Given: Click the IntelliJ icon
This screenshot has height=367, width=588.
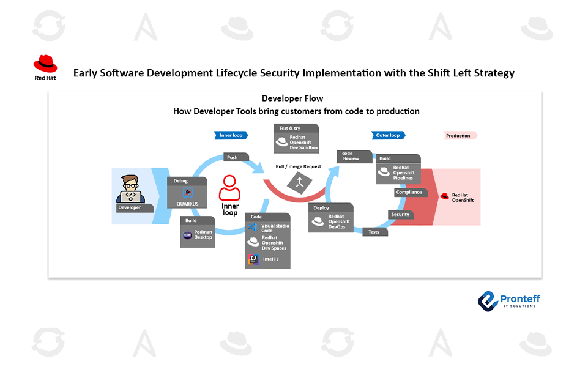Looking at the screenshot, I should pos(253,259).
